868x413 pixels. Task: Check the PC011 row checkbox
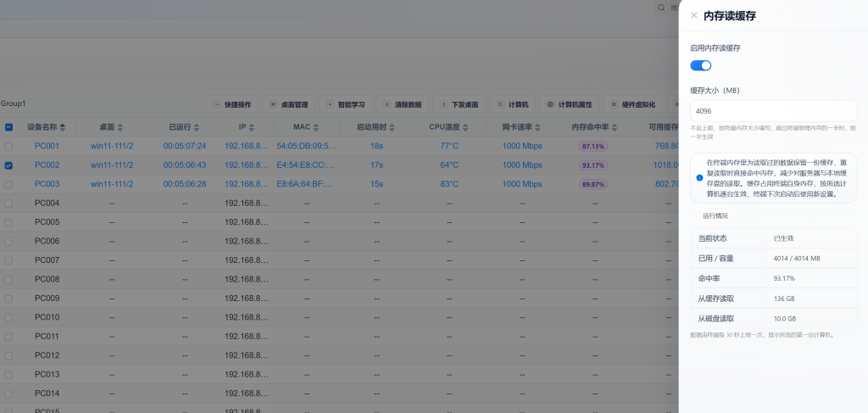point(8,336)
